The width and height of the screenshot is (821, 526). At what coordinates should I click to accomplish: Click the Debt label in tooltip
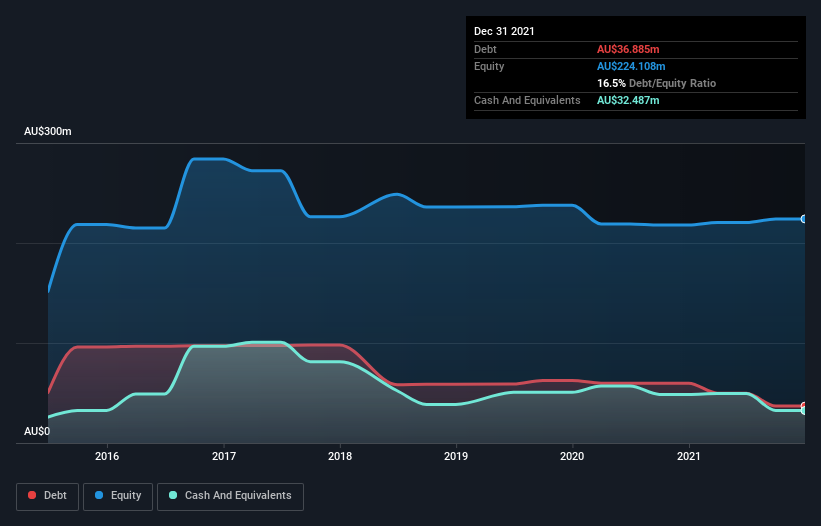click(x=485, y=49)
